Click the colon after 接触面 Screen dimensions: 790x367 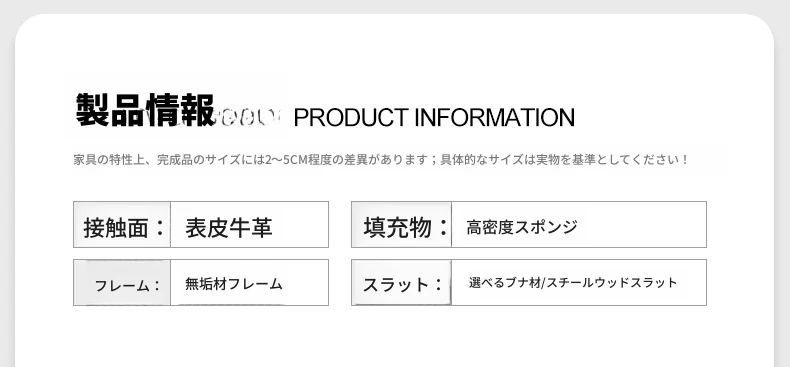pos(160,227)
